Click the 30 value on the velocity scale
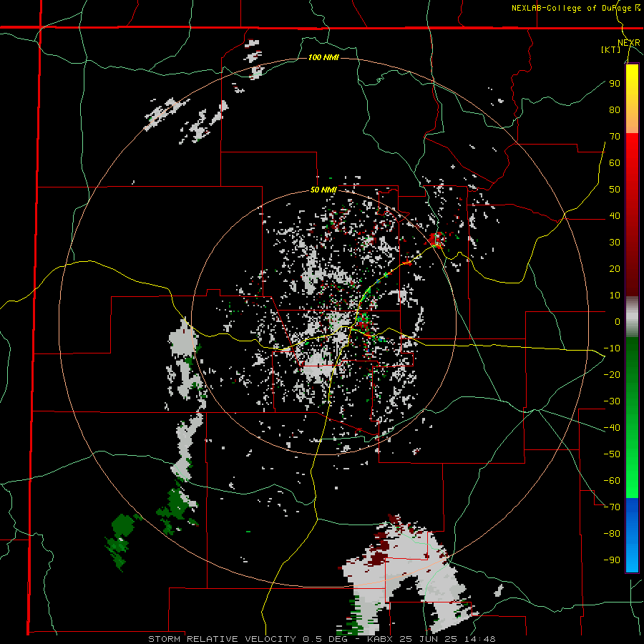This screenshot has width=644, height=644. pos(615,243)
